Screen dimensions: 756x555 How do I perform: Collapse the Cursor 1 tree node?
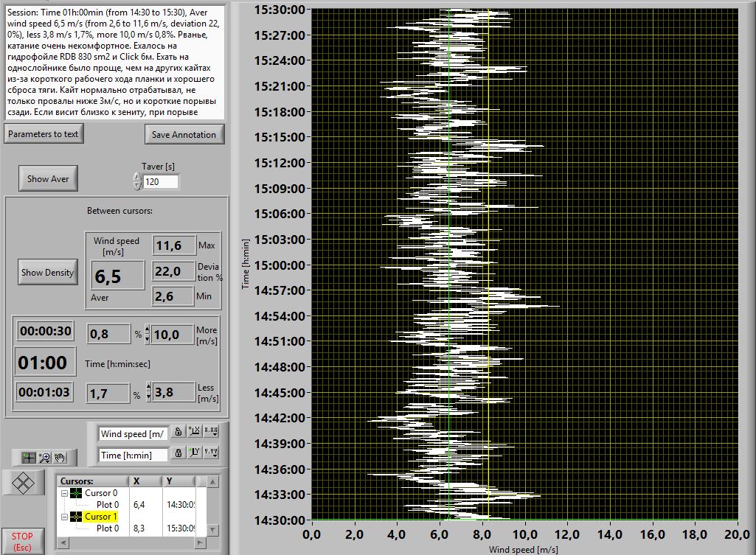point(64,517)
